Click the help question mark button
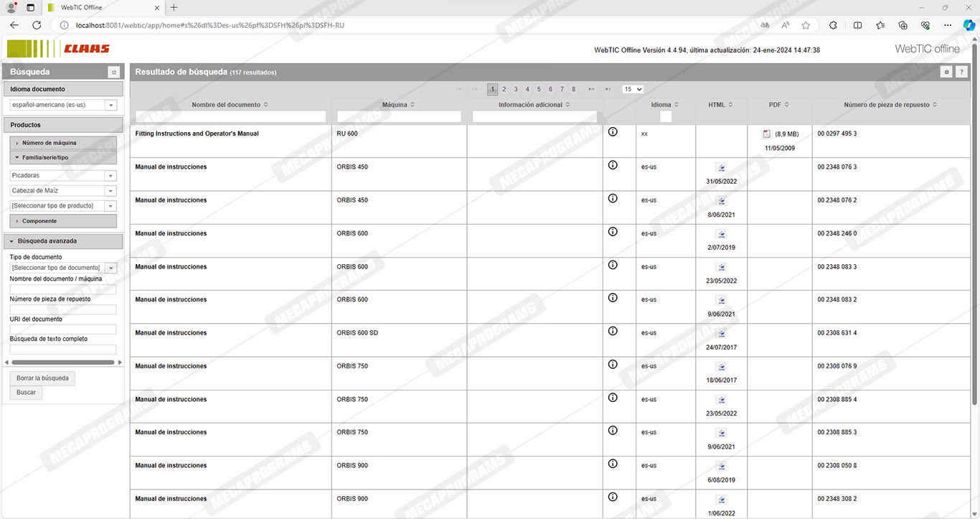980x519 pixels. (961, 72)
